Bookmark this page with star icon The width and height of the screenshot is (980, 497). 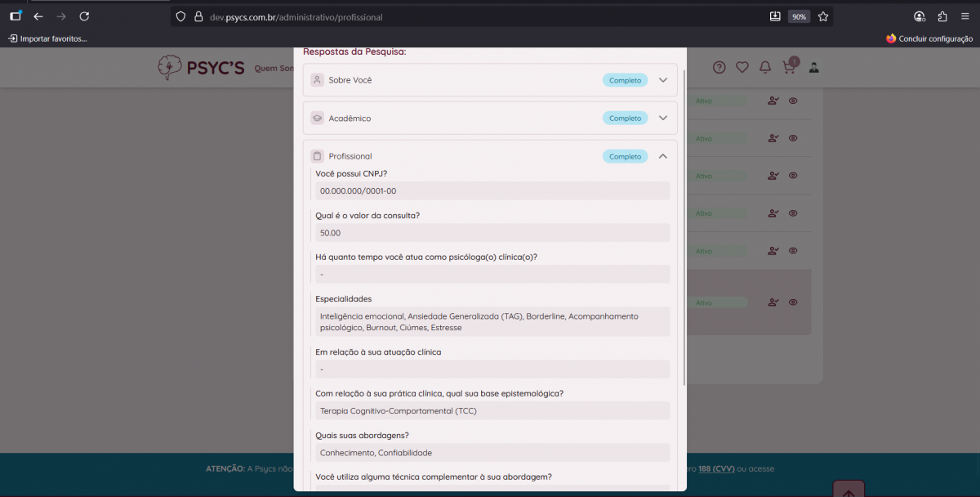[823, 16]
